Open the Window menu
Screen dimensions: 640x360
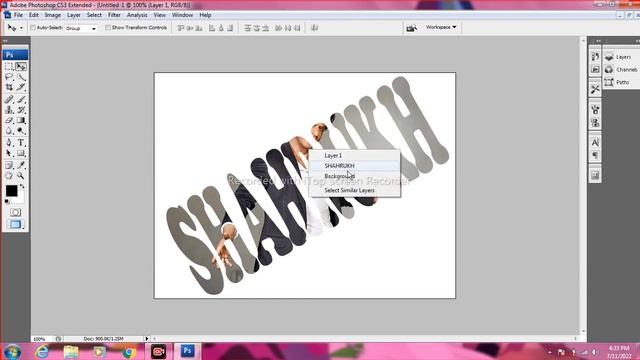tap(182, 15)
